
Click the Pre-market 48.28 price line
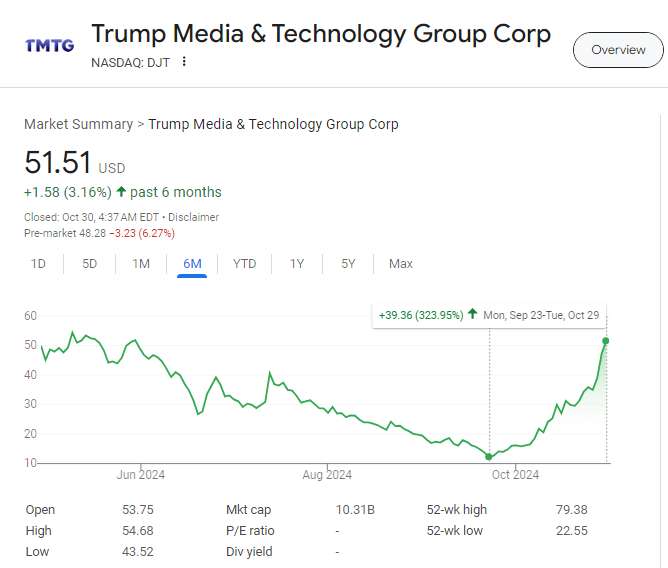pos(99,233)
